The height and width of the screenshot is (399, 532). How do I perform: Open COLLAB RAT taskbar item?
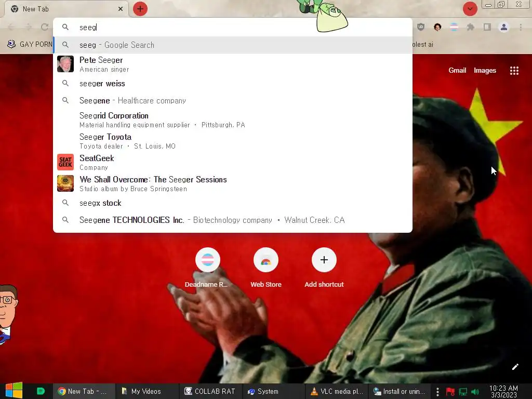(x=211, y=391)
